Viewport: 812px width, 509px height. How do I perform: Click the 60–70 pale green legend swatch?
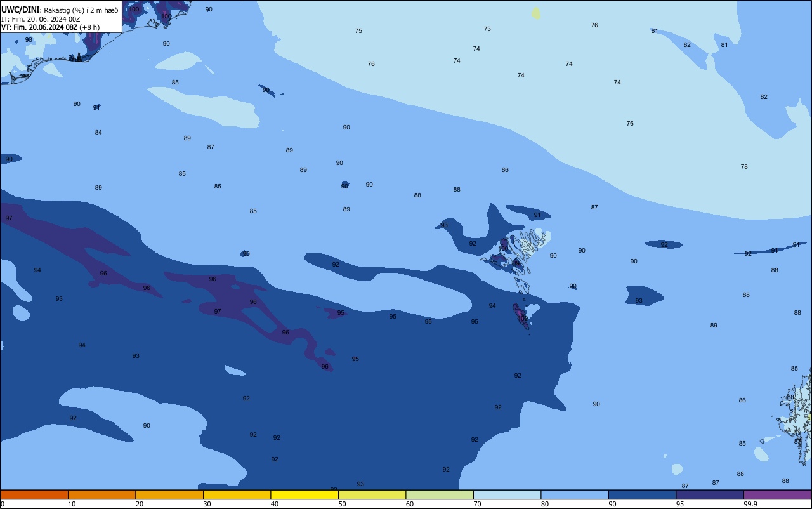(440, 494)
